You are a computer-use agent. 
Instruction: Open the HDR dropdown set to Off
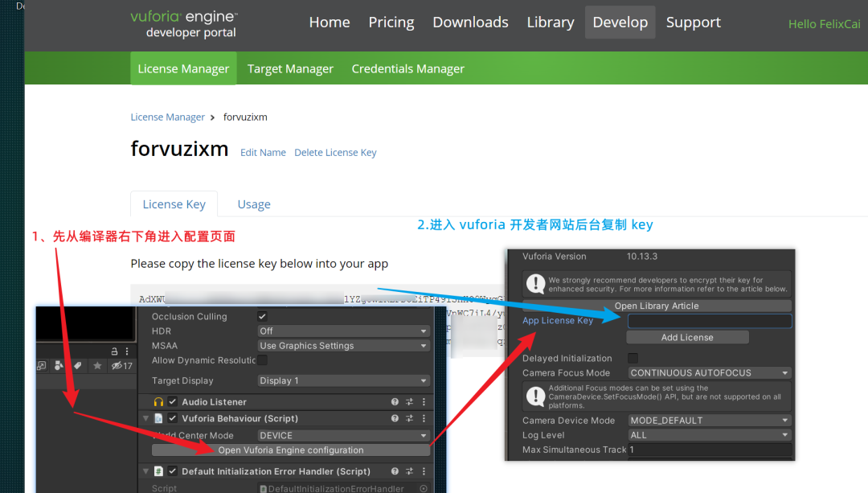pos(343,331)
